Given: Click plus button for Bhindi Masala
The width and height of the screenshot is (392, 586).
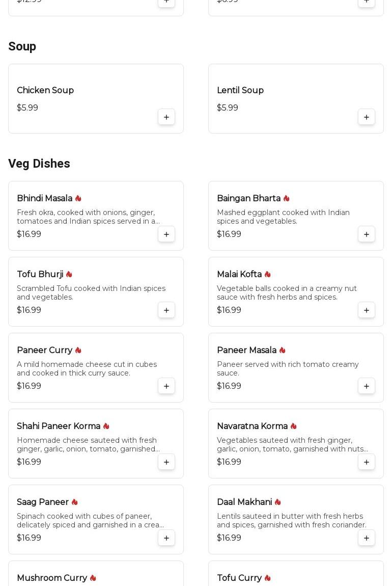Looking at the screenshot, I should tap(166, 234).
